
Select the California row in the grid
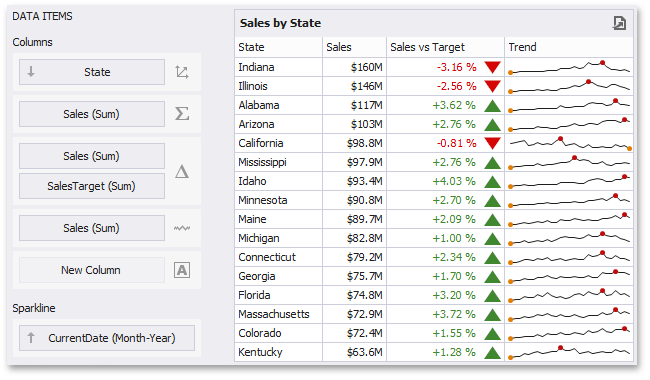tap(434, 143)
